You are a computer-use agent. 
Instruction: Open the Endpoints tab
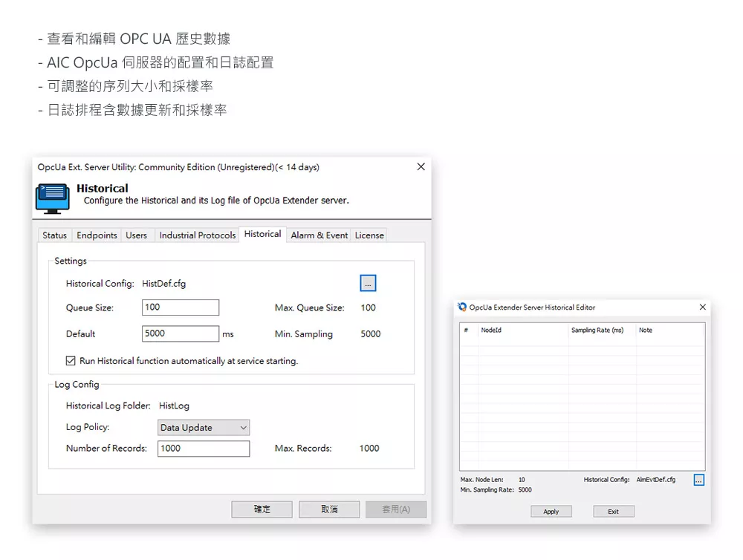(x=97, y=235)
